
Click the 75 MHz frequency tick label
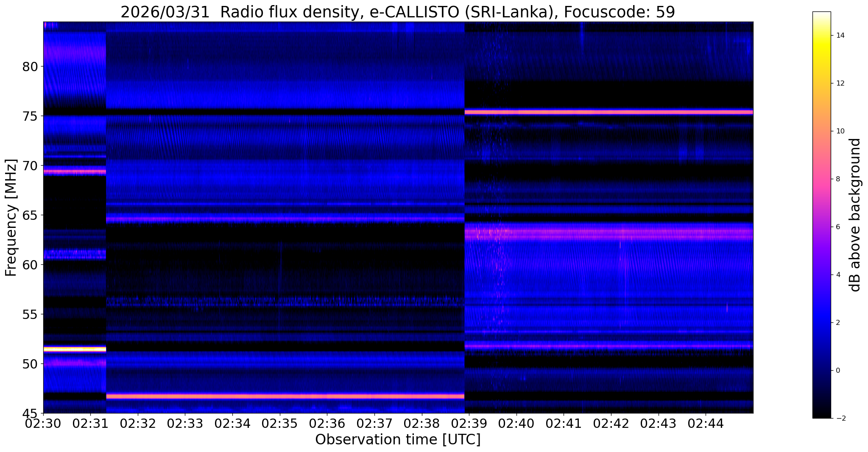(x=31, y=116)
